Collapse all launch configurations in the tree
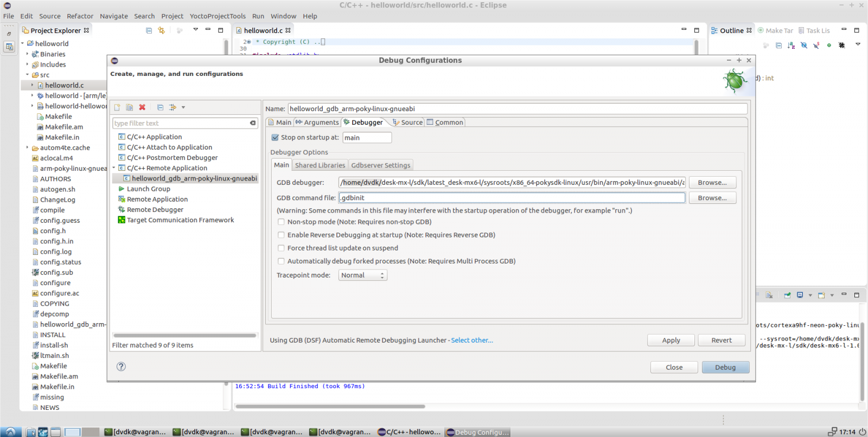868x437 pixels. tap(161, 107)
